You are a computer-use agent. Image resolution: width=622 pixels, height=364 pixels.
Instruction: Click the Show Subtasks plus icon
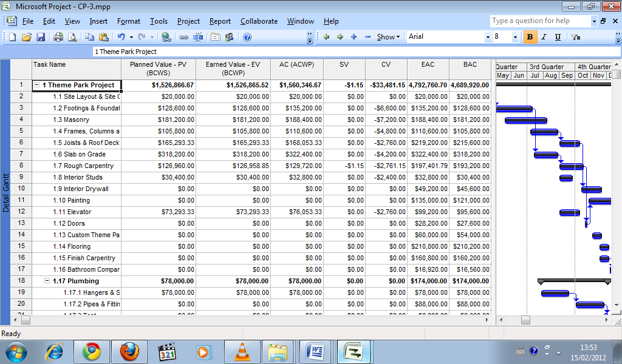click(x=354, y=37)
